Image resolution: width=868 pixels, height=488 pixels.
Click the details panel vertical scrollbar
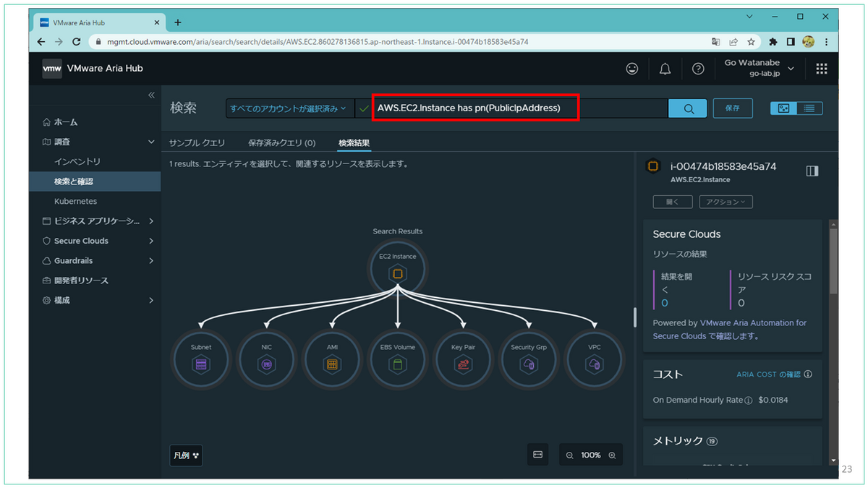point(833,260)
